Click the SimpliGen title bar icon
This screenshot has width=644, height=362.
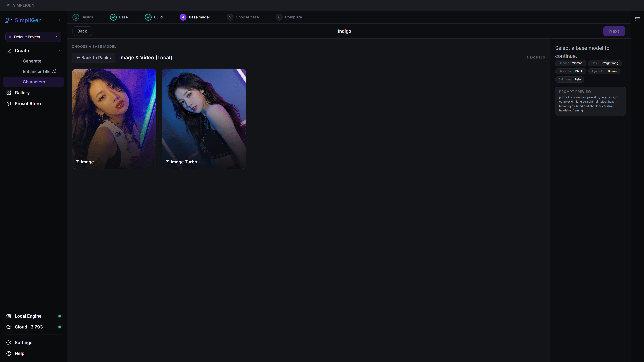point(8,5)
